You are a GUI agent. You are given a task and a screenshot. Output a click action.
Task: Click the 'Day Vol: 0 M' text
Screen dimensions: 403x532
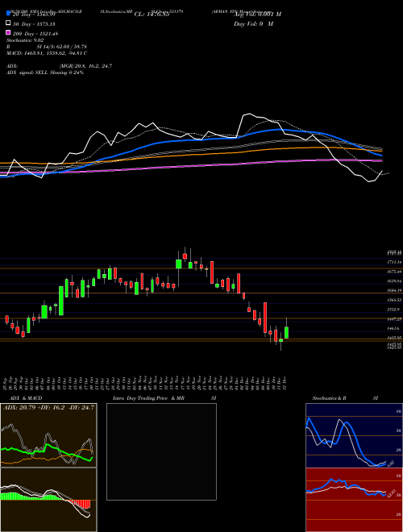click(x=253, y=23)
